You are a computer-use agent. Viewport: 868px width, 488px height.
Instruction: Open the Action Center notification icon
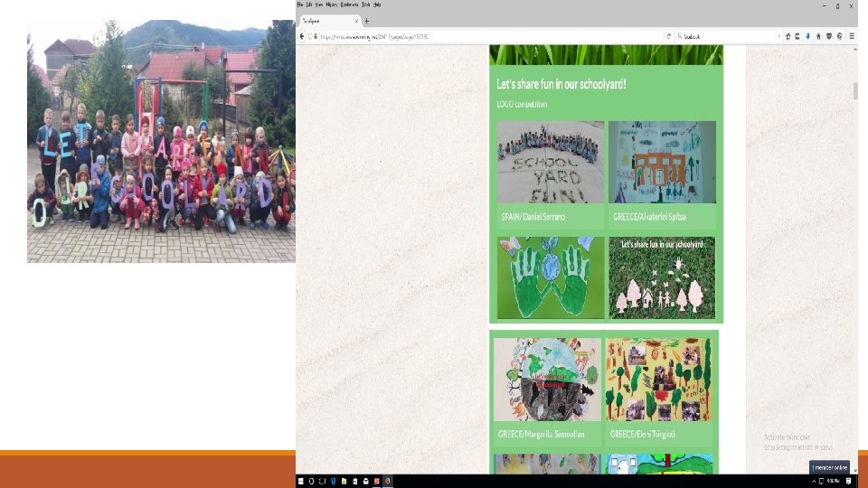(848, 482)
